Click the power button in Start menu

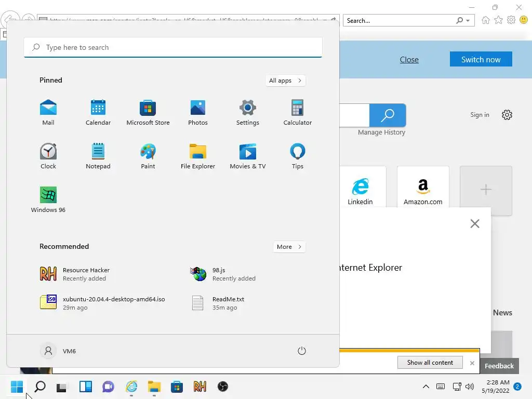coord(302,351)
